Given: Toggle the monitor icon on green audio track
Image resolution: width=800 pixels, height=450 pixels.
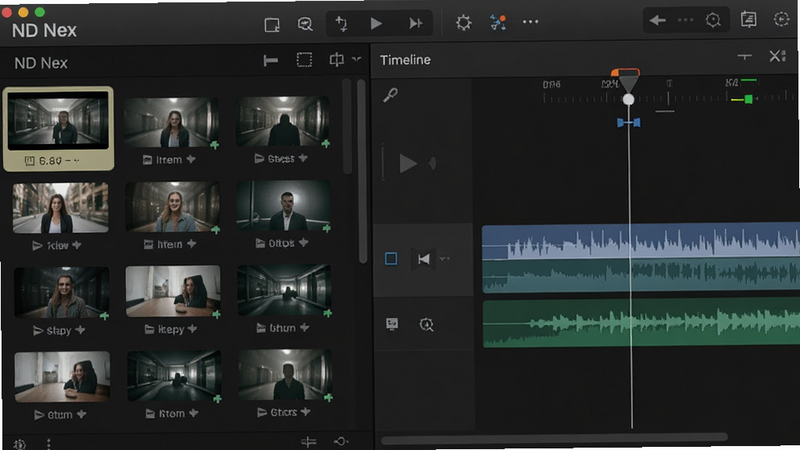Looking at the screenshot, I should [392, 324].
